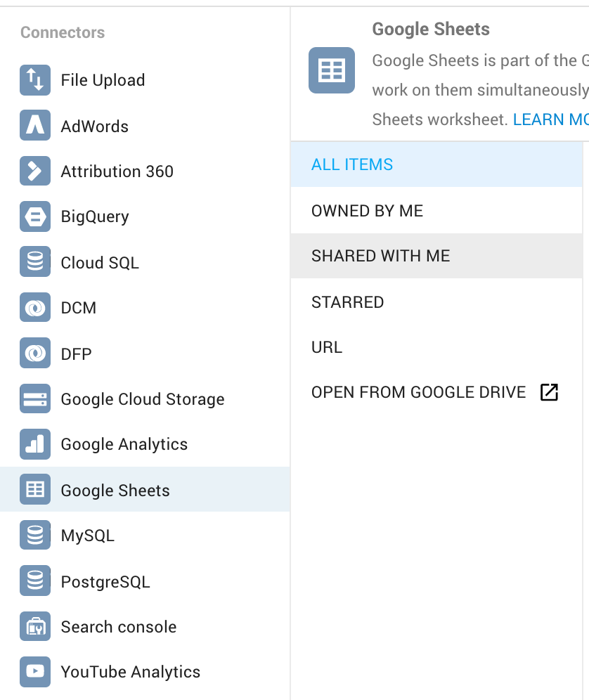
Task: Click the AdWords connector icon
Action: [x=35, y=125]
